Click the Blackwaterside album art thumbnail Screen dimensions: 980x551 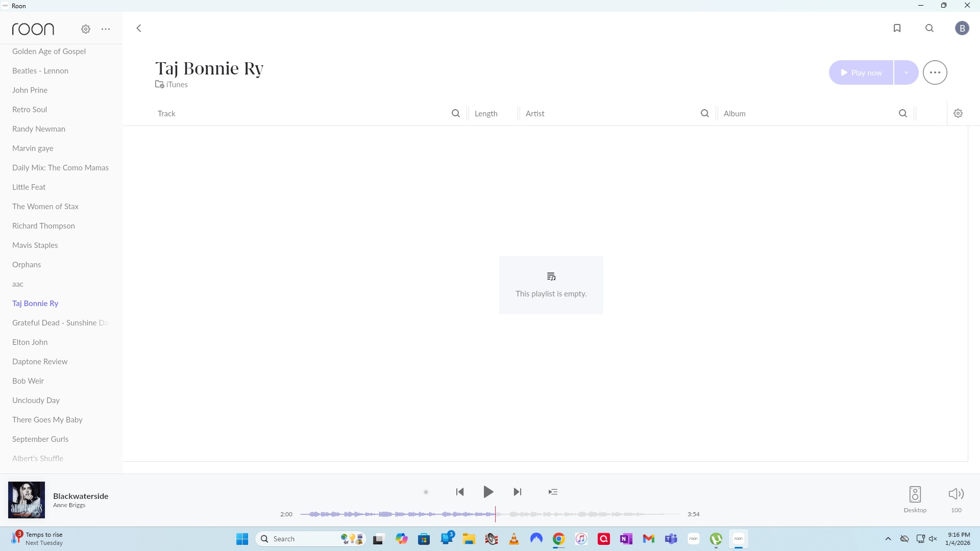pos(27,499)
